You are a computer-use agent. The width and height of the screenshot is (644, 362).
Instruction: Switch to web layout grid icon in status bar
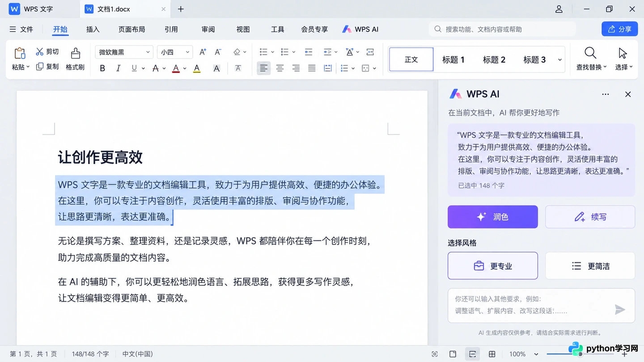click(x=492, y=354)
